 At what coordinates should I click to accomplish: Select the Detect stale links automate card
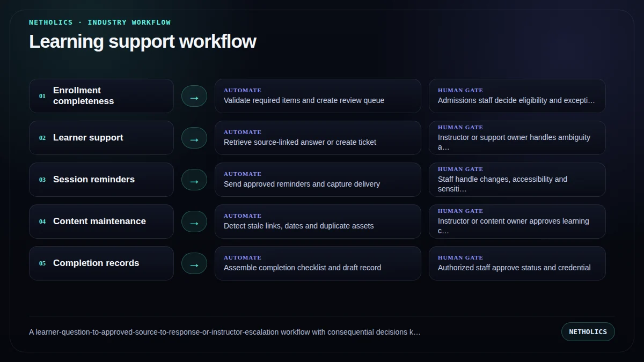(318, 221)
